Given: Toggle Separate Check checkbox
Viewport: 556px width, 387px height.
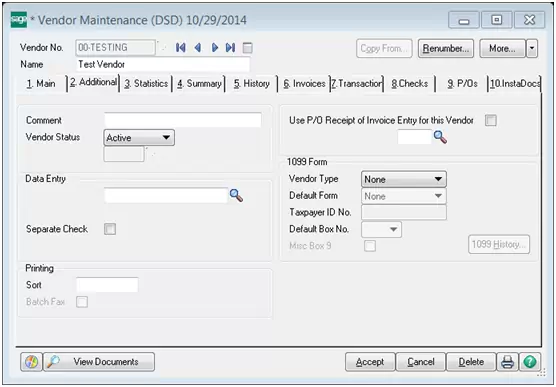Looking at the screenshot, I should pos(110,229).
